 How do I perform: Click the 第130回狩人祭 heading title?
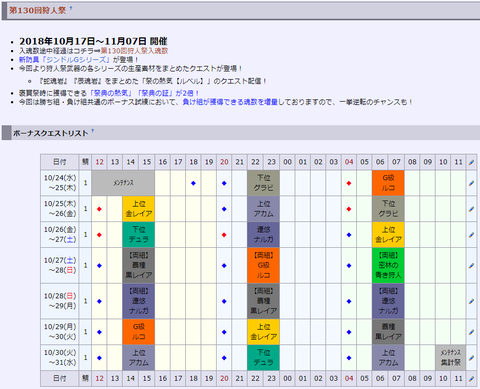point(37,10)
